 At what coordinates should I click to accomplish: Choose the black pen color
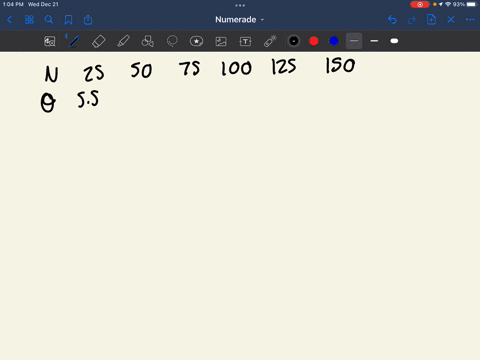[x=294, y=41]
